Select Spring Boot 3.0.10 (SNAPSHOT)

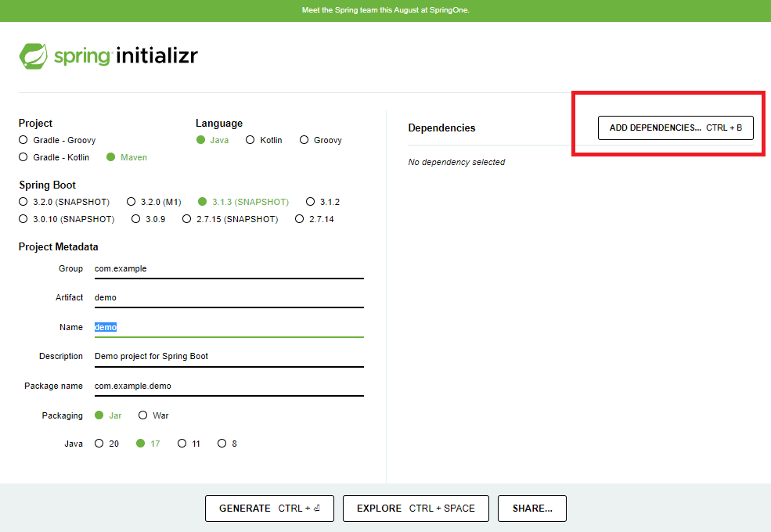(67, 219)
